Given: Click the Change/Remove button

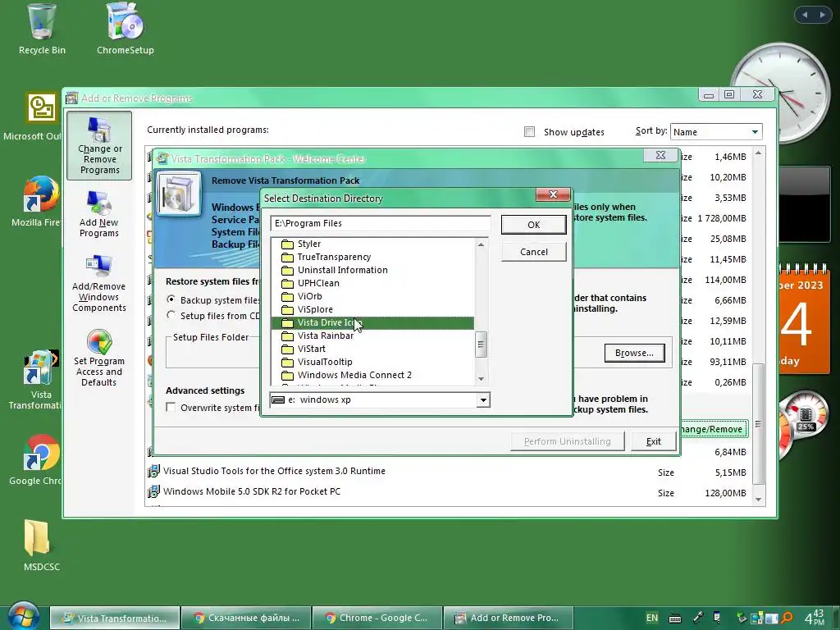Looking at the screenshot, I should [714, 429].
